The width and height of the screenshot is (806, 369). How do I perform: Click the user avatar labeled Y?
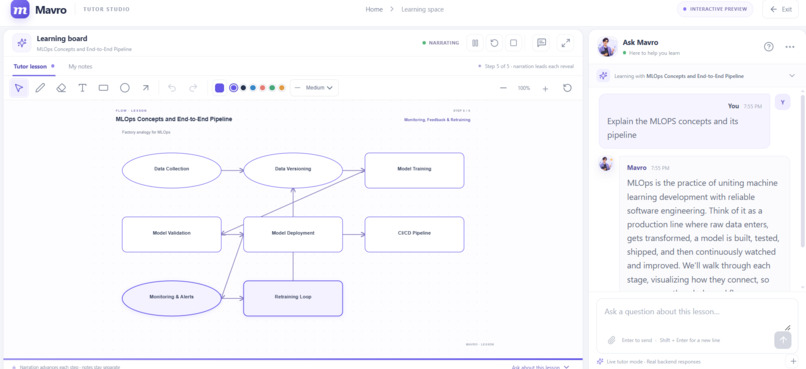point(782,102)
